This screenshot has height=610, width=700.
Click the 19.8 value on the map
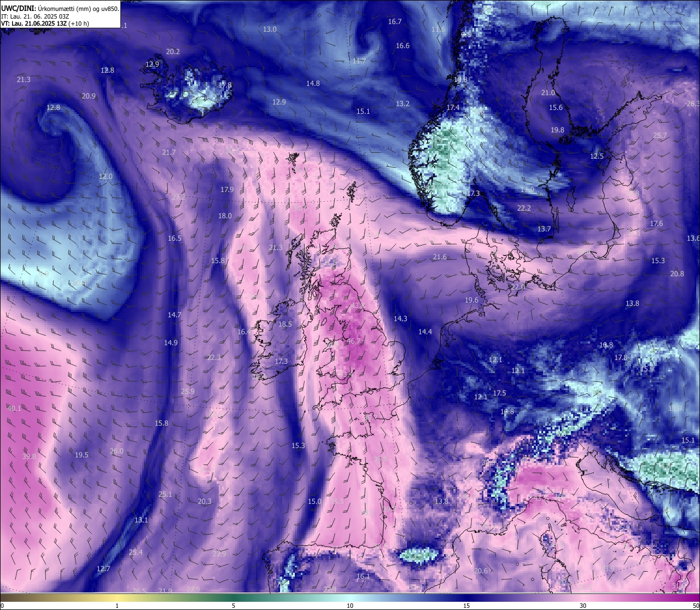(557, 130)
